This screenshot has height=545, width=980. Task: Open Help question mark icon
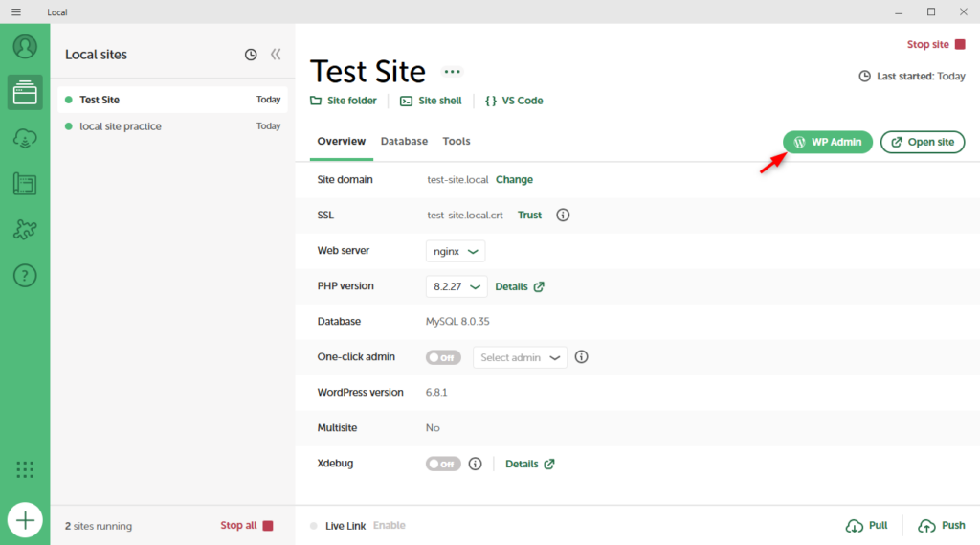(25, 275)
